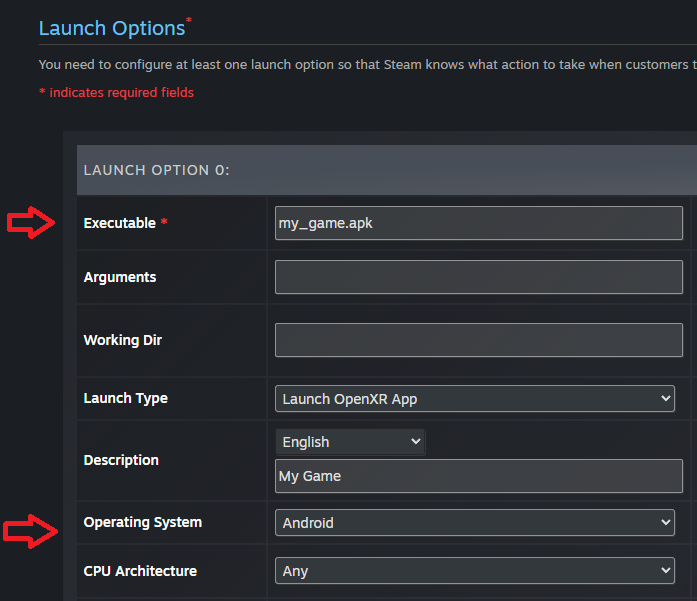Click the Arguments input field
Screen dimensions: 697x601
479,277
